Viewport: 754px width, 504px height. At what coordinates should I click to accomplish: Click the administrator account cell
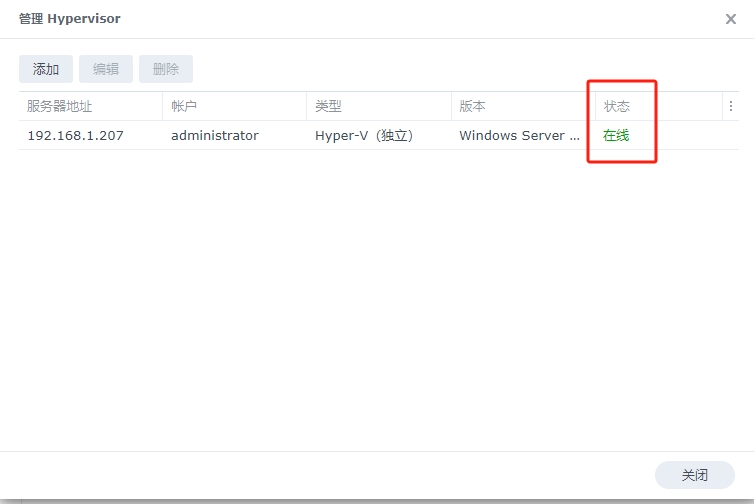click(x=215, y=135)
